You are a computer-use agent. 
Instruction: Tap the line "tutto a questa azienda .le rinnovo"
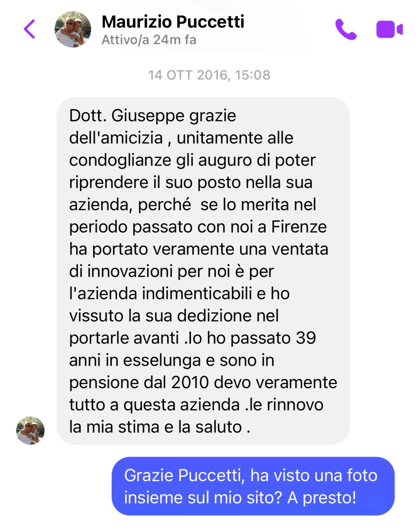coord(196,405)
